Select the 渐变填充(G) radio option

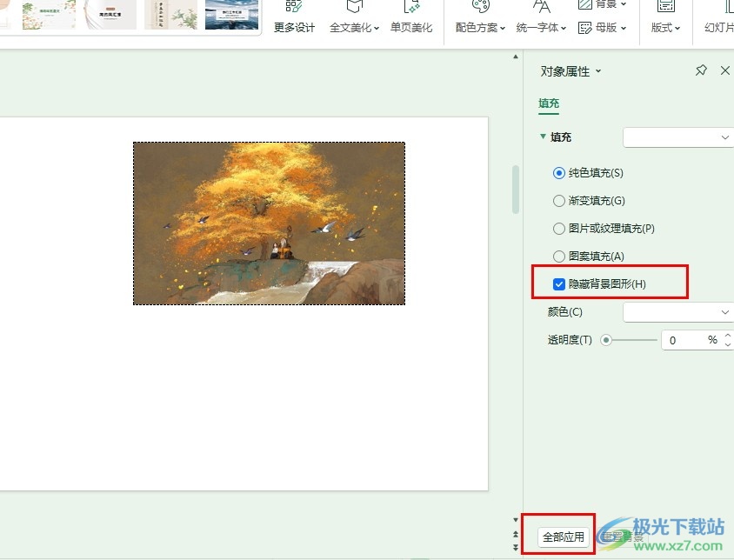tap(559, 201)
